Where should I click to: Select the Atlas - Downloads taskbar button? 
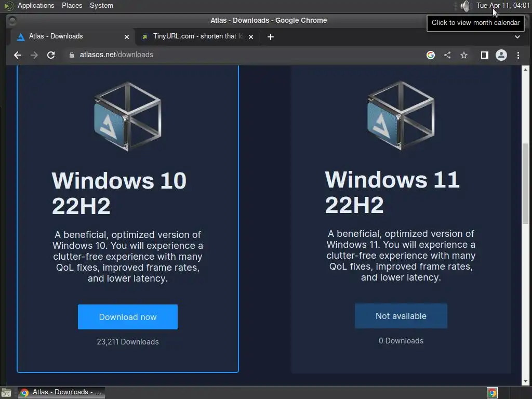tap(61, 393)
